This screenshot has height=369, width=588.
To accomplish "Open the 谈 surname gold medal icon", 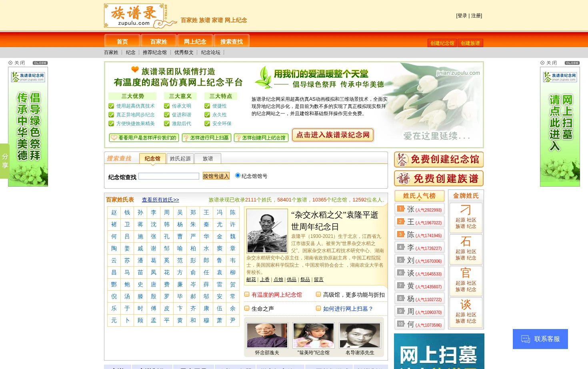I will [x=466, y=305].
